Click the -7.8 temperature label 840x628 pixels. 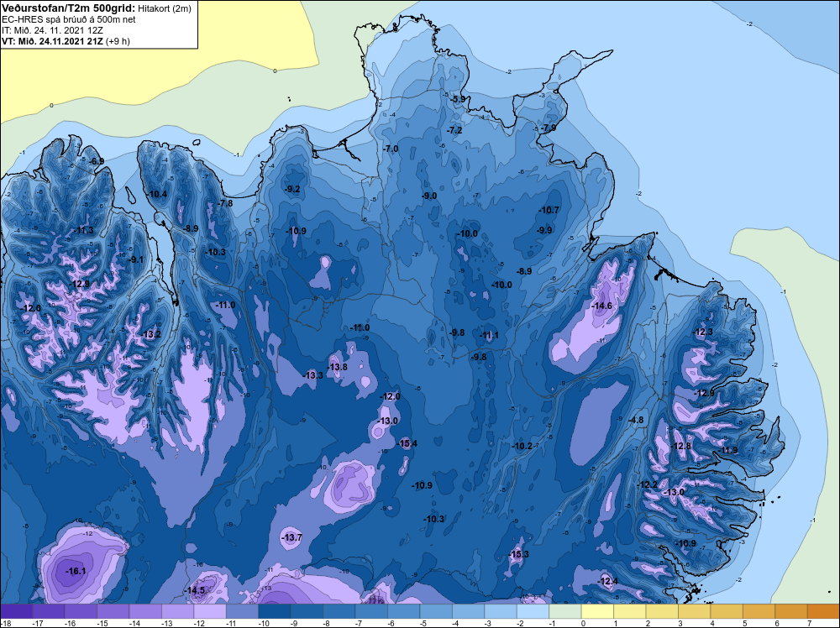coord(225,203)
